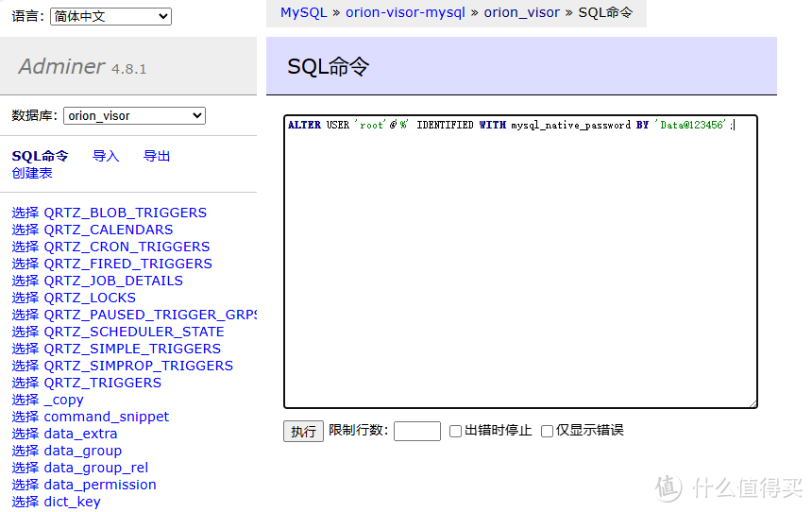812x512 pixels.
Task: Open table data_group structure
Action: coord(83,452)
